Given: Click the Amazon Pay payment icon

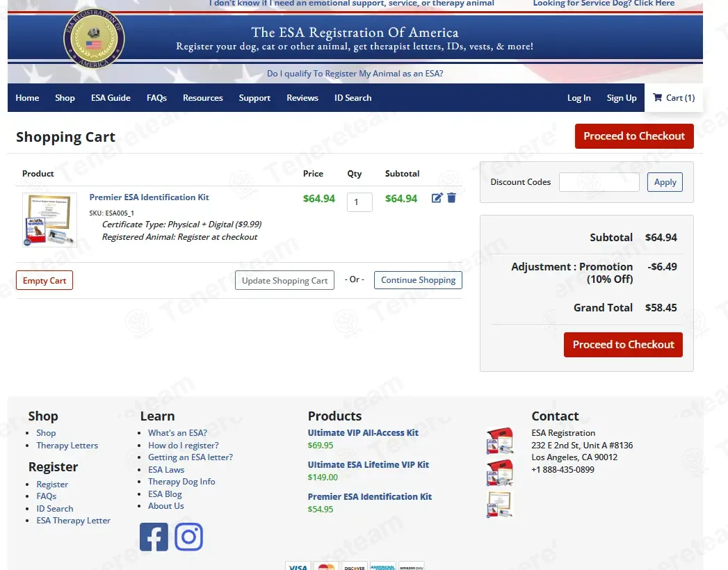Looking at the screenshot, I should [412, 566].
